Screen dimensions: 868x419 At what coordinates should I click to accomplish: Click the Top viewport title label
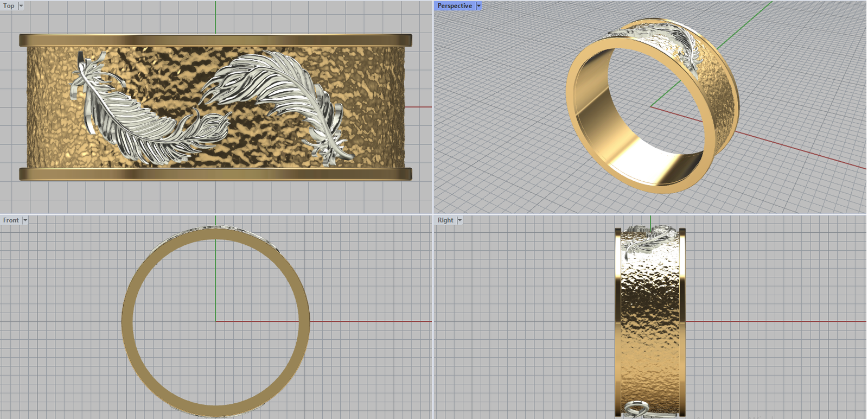click(9, 6)
